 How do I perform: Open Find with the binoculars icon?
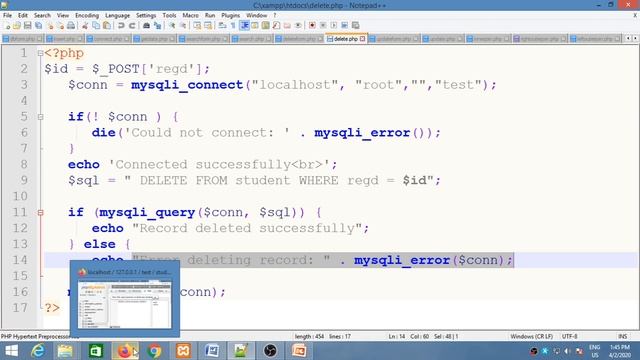tap(146, 26)
